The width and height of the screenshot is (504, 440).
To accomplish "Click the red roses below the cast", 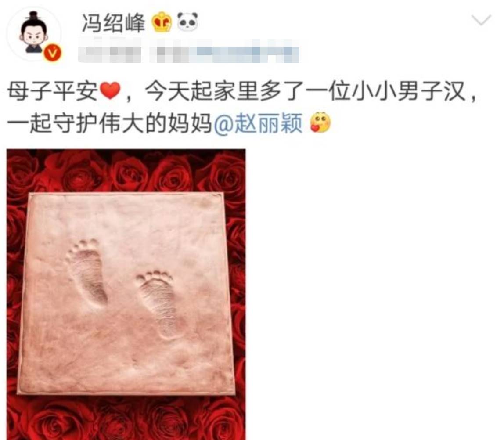I will pos(126,418).
